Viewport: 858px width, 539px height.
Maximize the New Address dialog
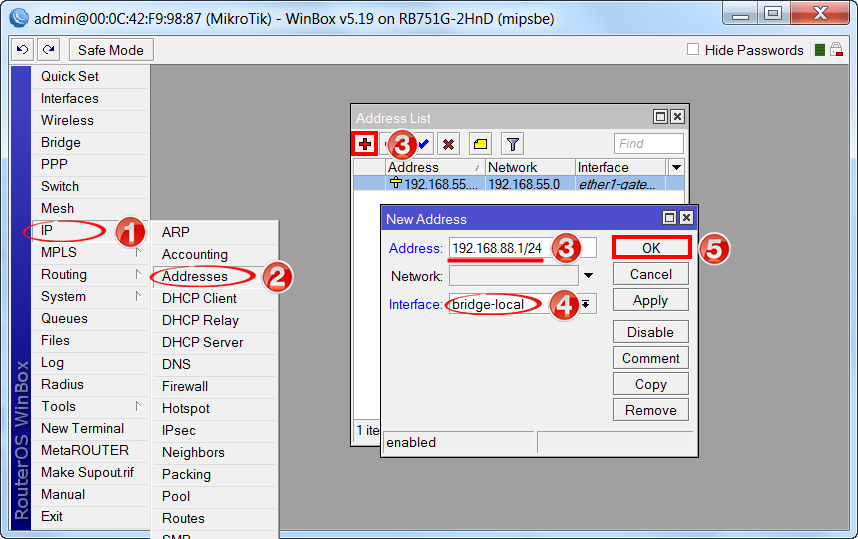pos(669,218)
